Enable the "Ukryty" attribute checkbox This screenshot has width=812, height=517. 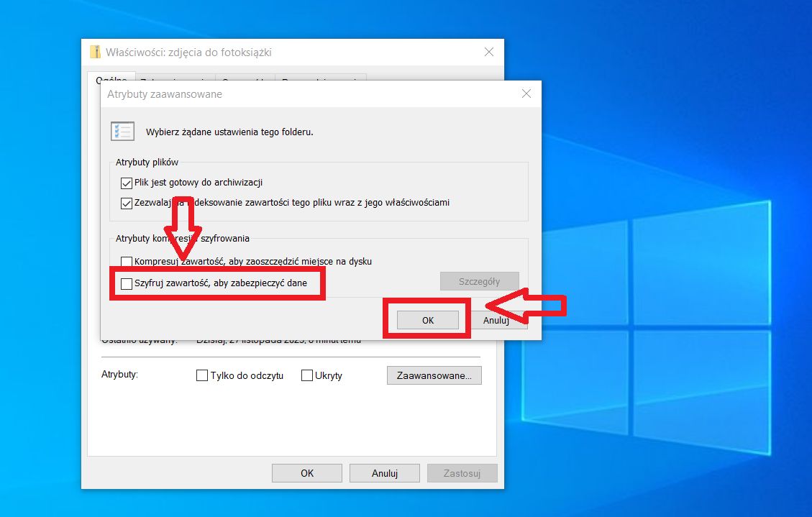[307, 375]
